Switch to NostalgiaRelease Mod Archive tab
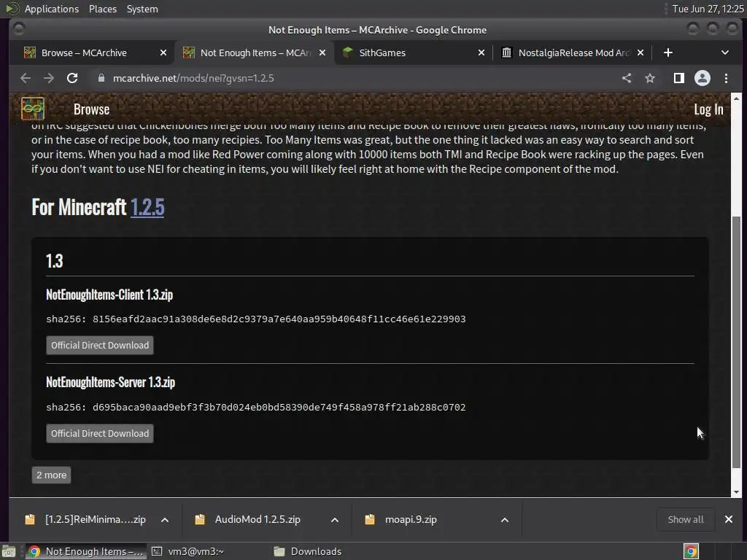Image resolution: width=747 pixels, height=560 pixels. click(573, 52)
